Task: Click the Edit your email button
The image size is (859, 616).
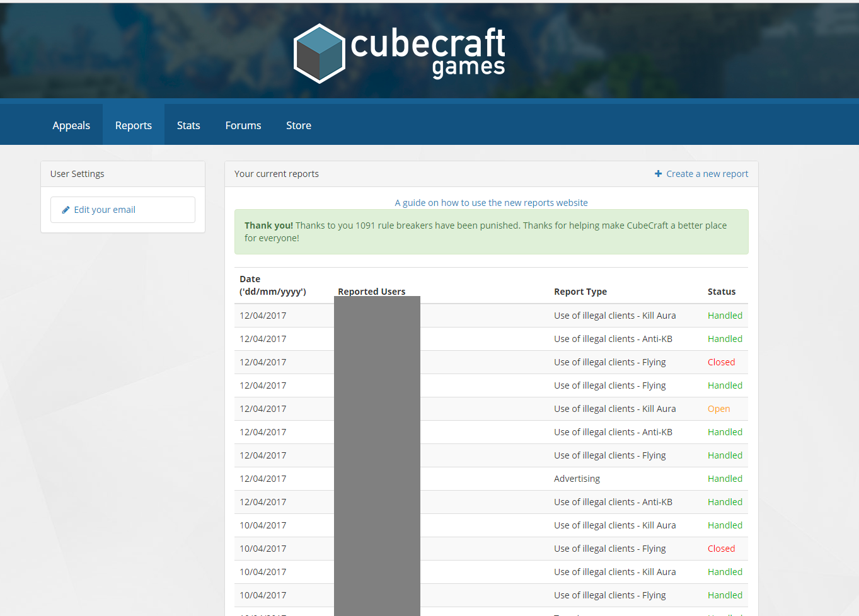Action: [x=123, y=210]
